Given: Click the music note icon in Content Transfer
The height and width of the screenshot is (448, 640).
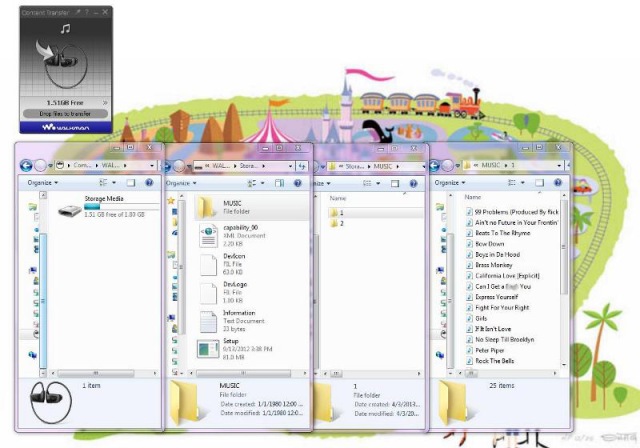Looking at the screenshot, I should (65, 29).
